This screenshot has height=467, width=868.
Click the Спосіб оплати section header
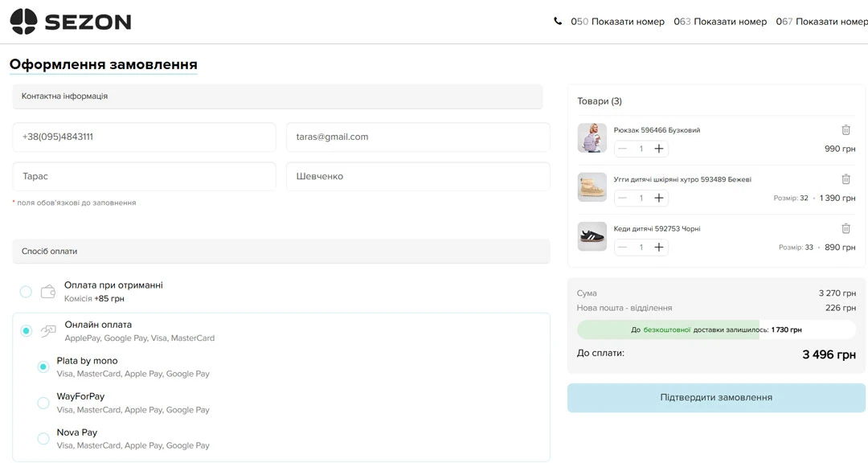coord(281,252)
